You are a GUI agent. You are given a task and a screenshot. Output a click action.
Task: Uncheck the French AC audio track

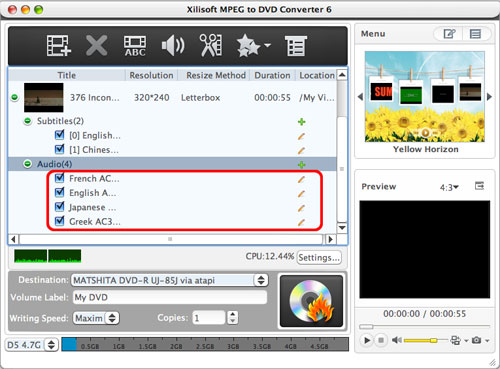point(60,178)
